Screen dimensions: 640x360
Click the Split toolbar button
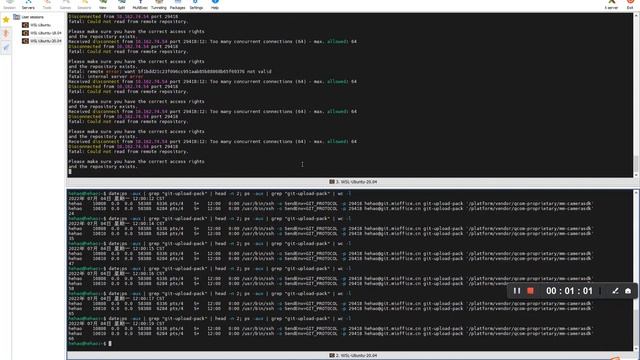(x=121, y=4)
